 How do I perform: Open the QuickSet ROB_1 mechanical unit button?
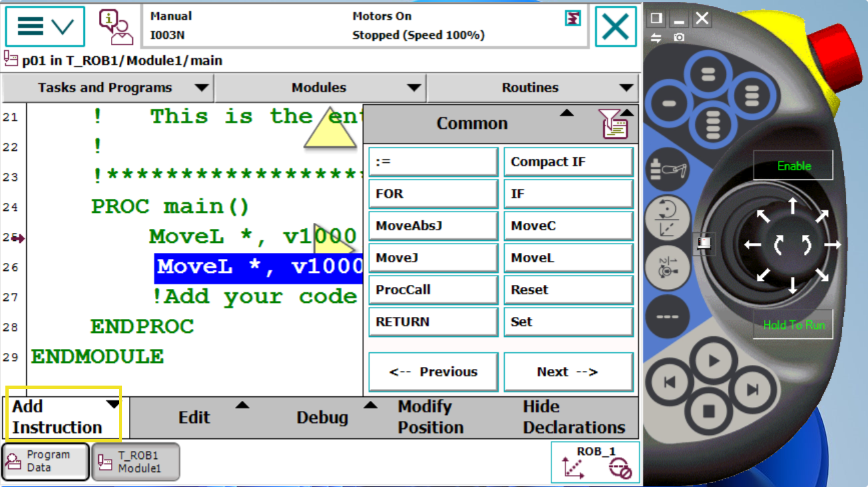tap(595, 462)
